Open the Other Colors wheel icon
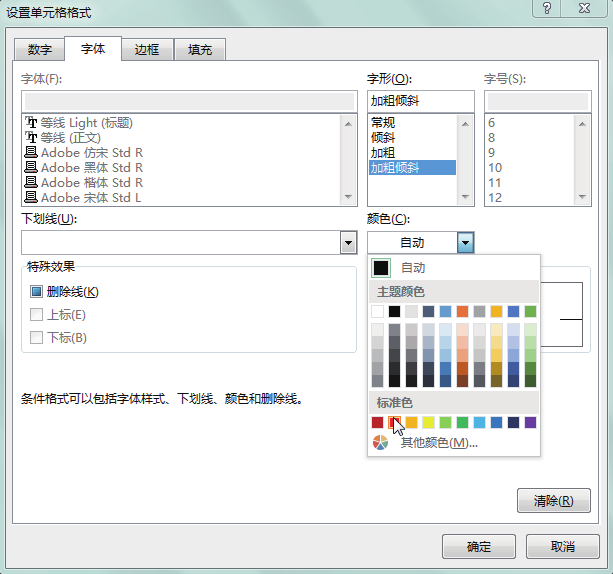Image resolution: width=613 pixels, height=574 pixels. pos(380,443)
